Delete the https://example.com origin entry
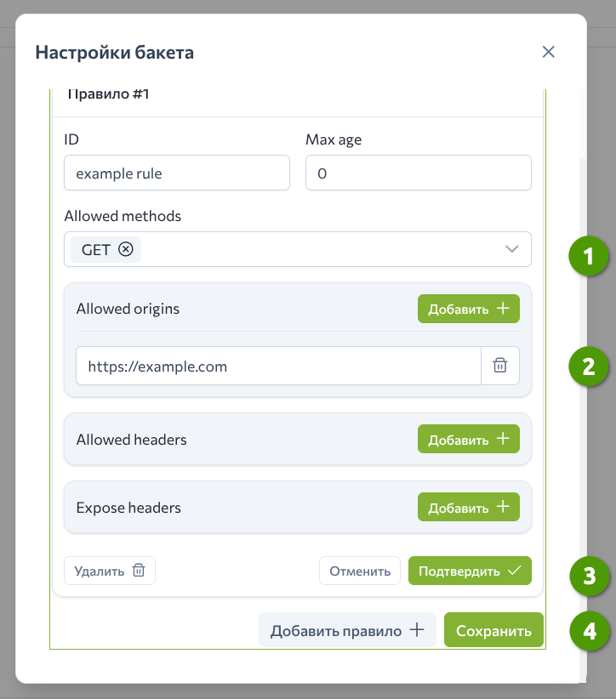Screen dimensions: 616x699 500,366
